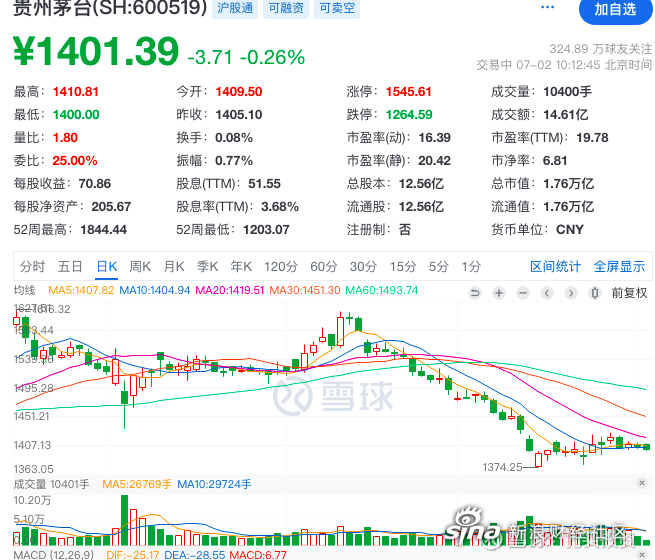
Task: Move chart right with right chevron
Action: [571, 293]
